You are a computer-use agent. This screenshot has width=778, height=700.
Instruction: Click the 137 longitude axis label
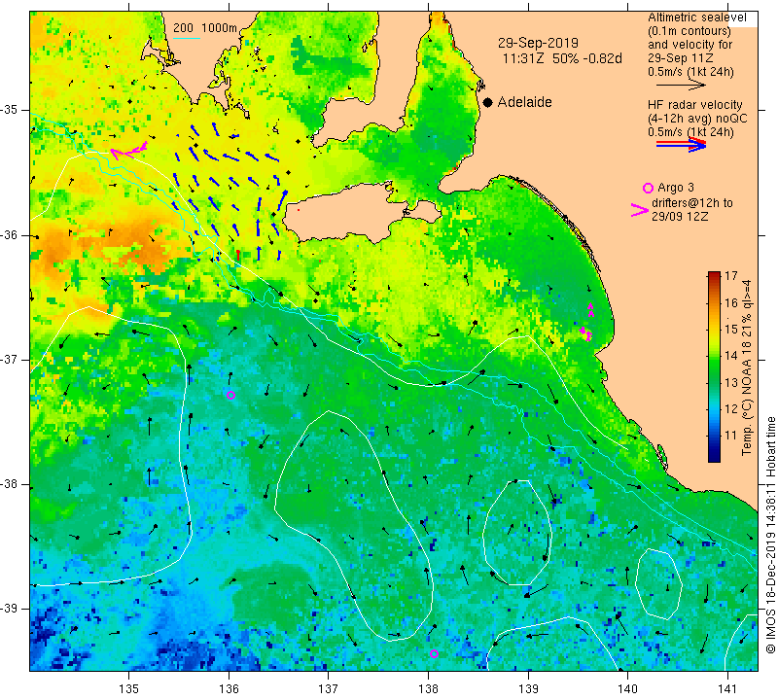[328, 689]
